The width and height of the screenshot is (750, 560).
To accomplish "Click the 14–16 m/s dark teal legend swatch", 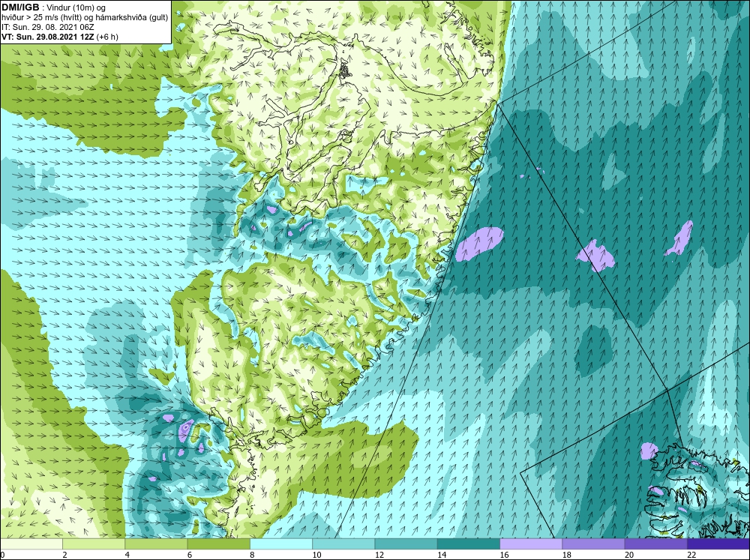I will pos(468,544).
